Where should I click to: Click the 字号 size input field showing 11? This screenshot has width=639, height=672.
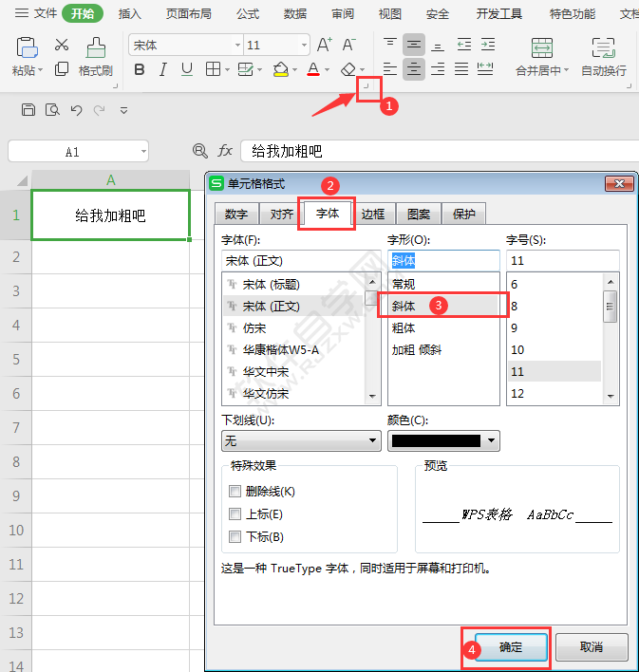coord(563,261)
